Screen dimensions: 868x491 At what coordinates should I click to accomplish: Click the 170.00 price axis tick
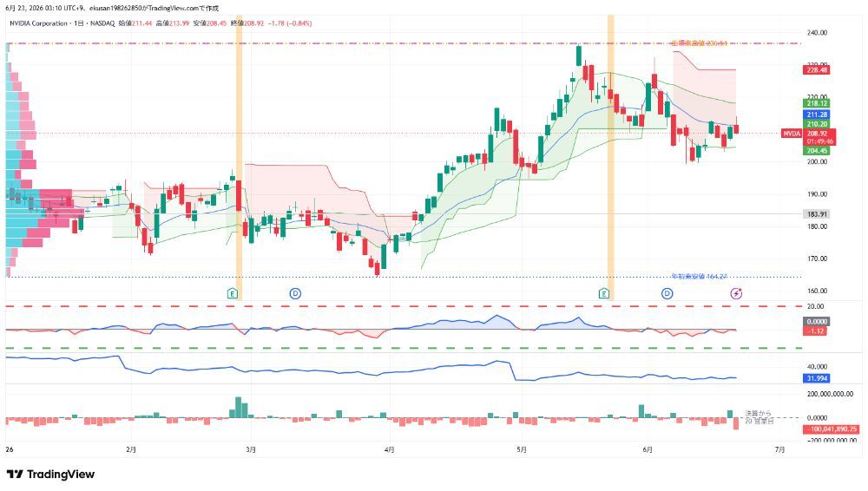tap(817, 259)
